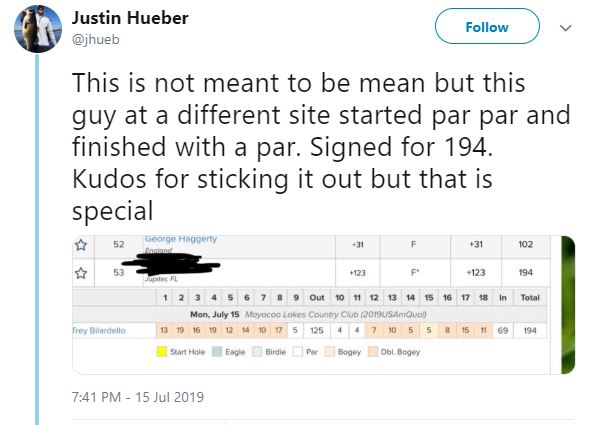
Task: Toggle favorite star beside rank 53 row
Action: 80,271
